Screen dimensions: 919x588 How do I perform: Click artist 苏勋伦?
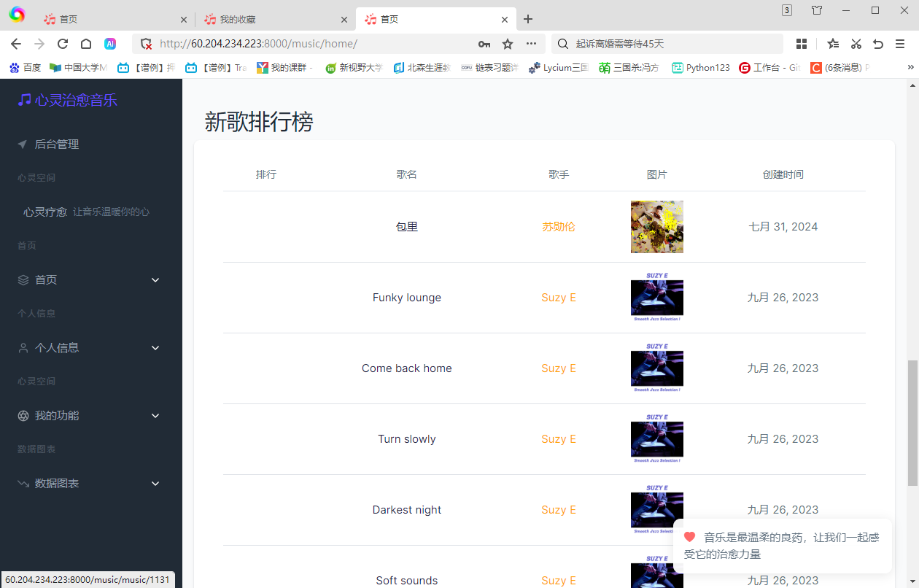(559, 227)
